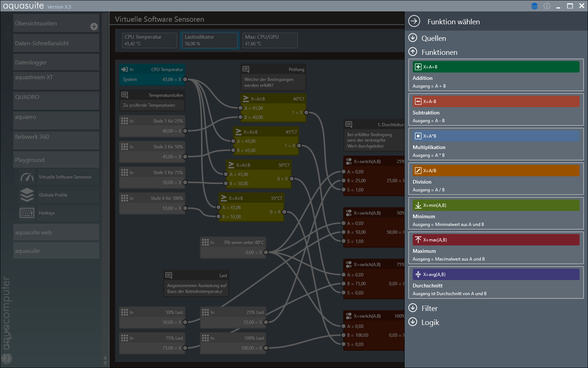The image size is (588, 368).
Task: Select the Addition function X=A+B
Action: [496, 75]
